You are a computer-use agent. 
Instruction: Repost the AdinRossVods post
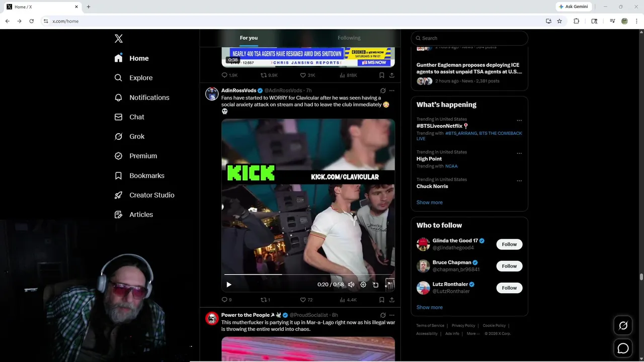265,300
